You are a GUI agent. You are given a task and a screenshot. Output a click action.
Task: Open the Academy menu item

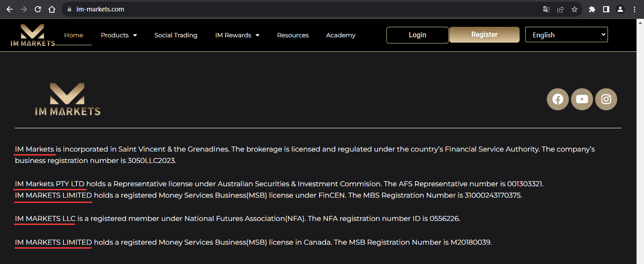(x=341, y=35)
